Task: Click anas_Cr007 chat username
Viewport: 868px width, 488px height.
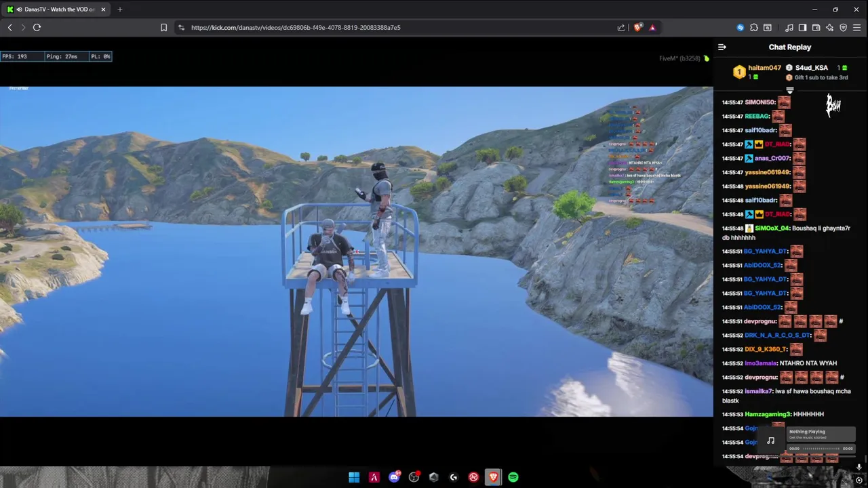Action: [x=772, y=159]
